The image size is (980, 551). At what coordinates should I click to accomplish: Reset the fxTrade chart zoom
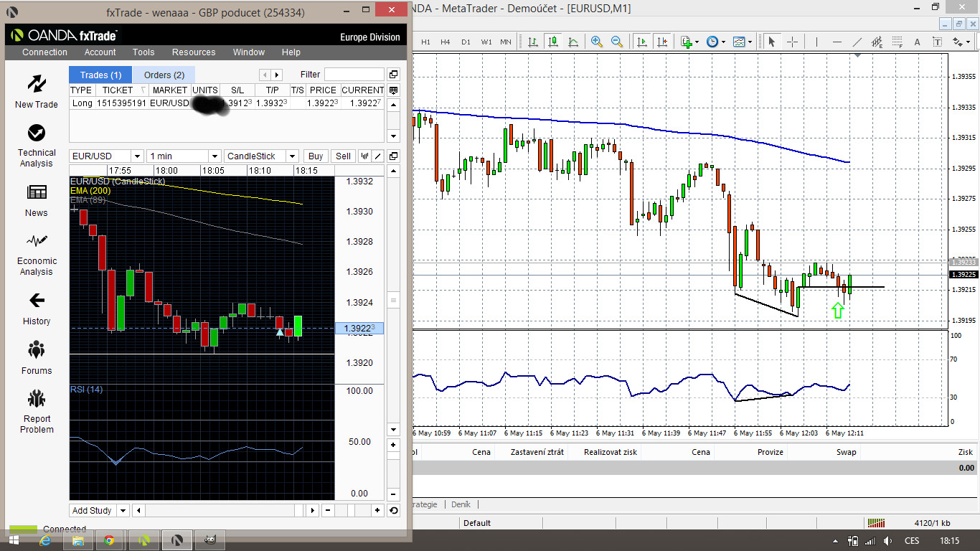pos(393,510)
